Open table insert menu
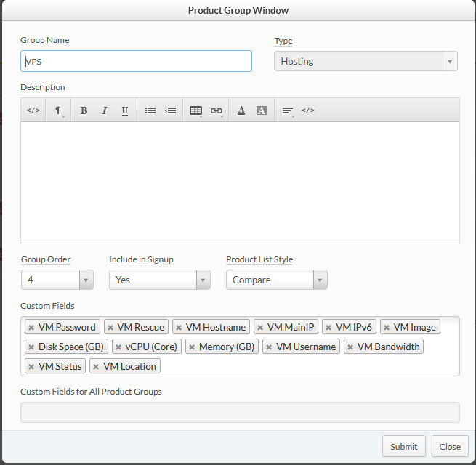 pos(195,110)
